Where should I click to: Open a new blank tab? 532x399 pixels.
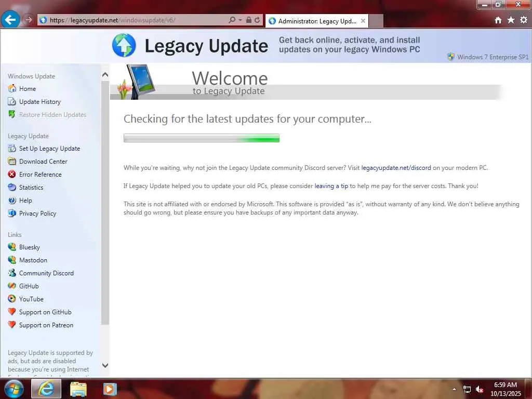click(376, 21)
